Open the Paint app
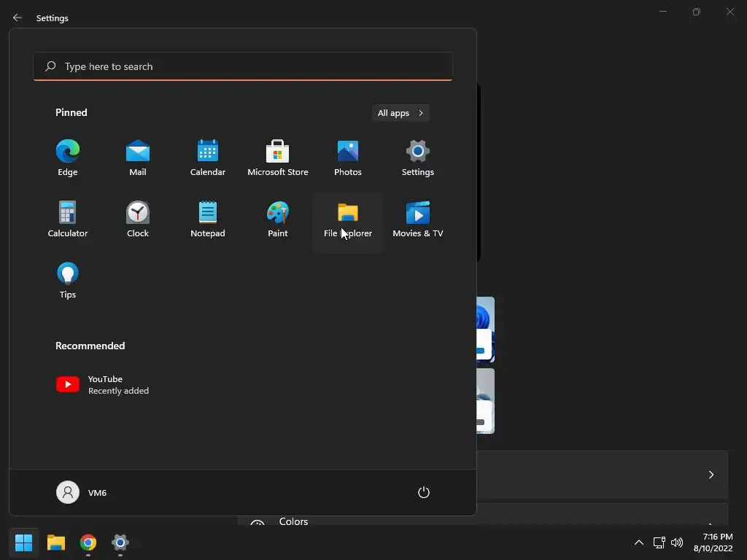747x560 pixels. pos(278,219)
